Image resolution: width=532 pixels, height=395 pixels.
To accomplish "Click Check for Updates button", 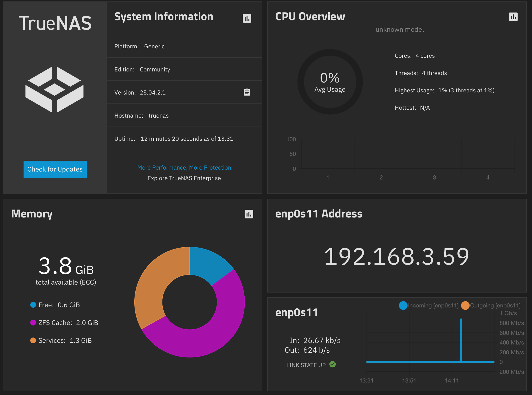I will click(55, 169).
